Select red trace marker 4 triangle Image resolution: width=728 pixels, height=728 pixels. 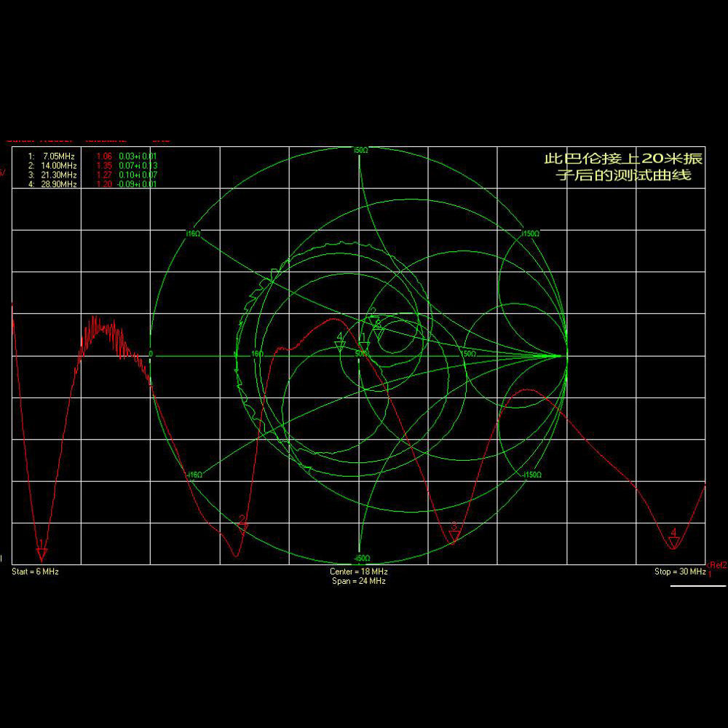pos(674,542)
